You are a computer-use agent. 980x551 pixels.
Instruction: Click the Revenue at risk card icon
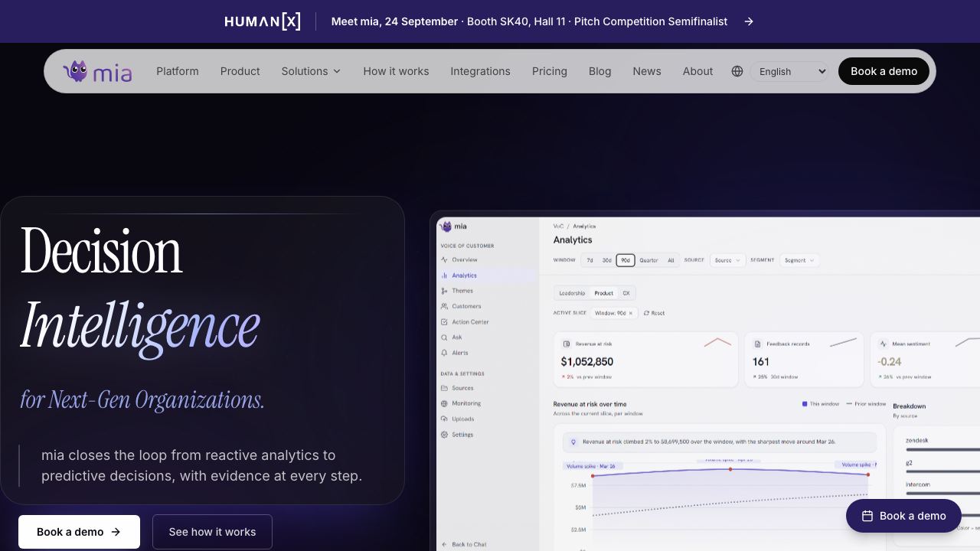567,344
